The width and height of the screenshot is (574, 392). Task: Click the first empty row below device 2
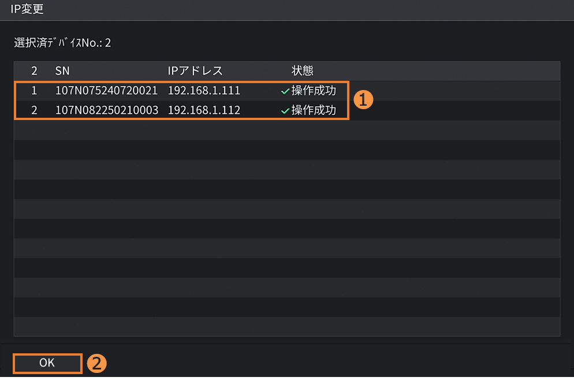[x=287, y=130]
